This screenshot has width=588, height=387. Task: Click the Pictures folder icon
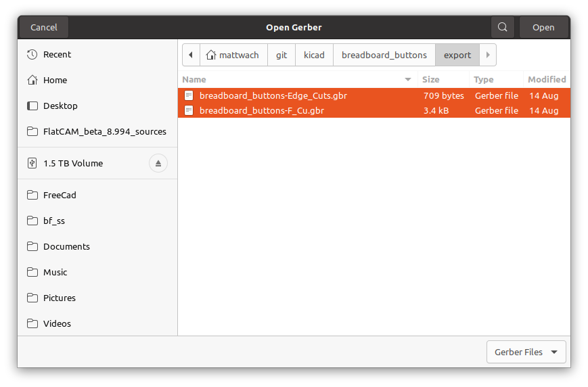32,298
